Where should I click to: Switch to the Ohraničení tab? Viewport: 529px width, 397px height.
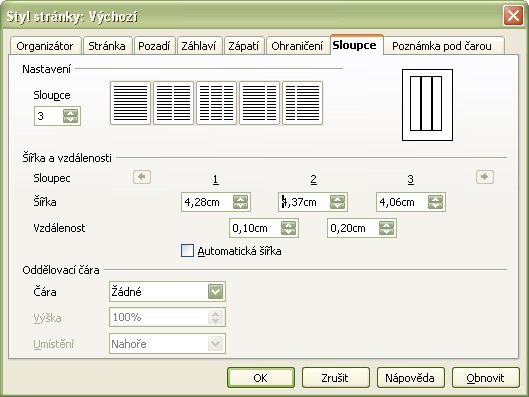pyautogui.click(x=297, y=46)
